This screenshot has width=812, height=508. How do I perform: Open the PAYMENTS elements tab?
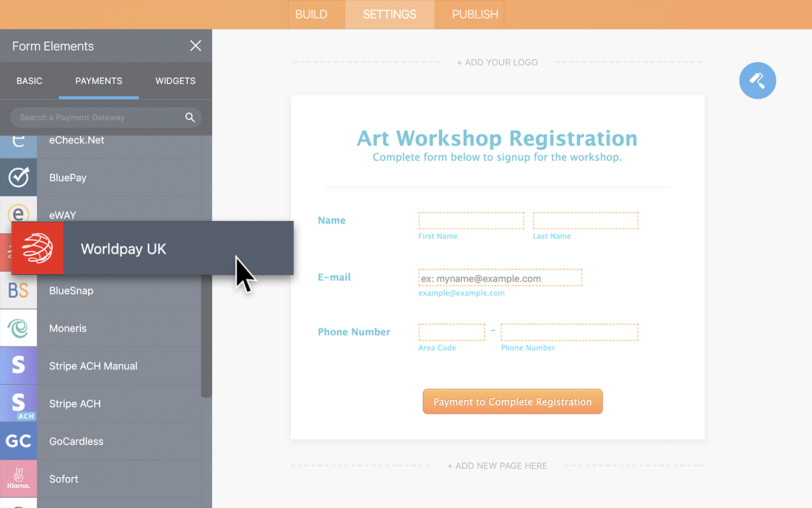point(99,81)
